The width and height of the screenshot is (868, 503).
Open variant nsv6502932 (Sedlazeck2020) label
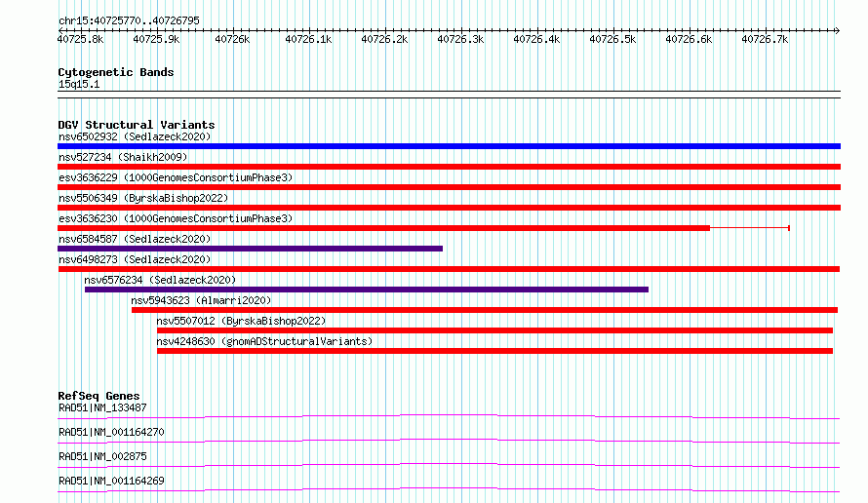[x=135, y=136]
